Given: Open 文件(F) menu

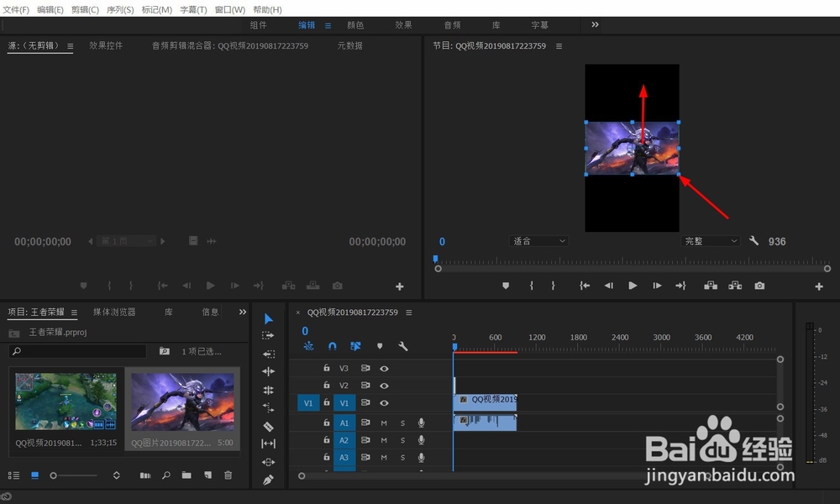Looking at the screenshot, I should click(16, 9).
